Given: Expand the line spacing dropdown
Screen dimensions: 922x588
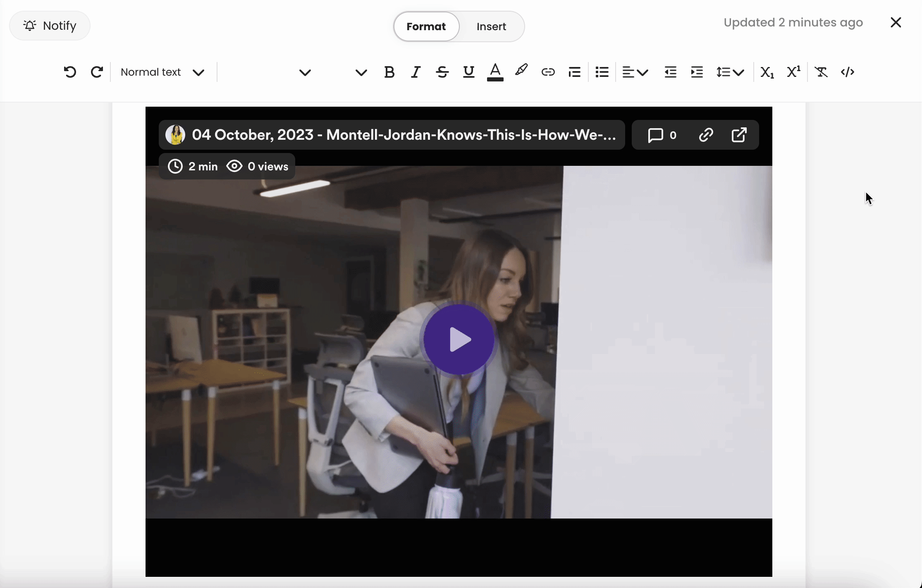Looking at the screenshot, I should 730,72.
